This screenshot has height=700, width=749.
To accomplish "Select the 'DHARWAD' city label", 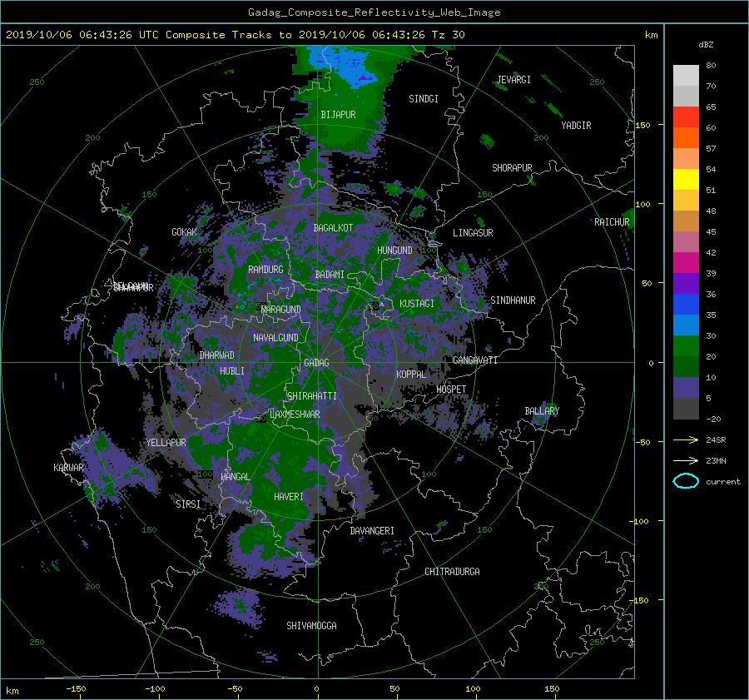I will click(217, 355).
